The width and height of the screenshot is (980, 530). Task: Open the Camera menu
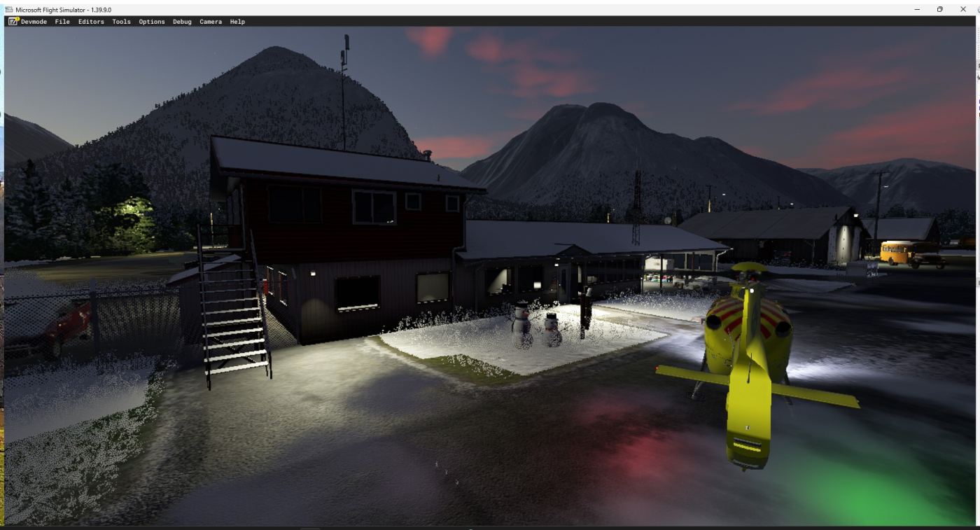[211, 22]
